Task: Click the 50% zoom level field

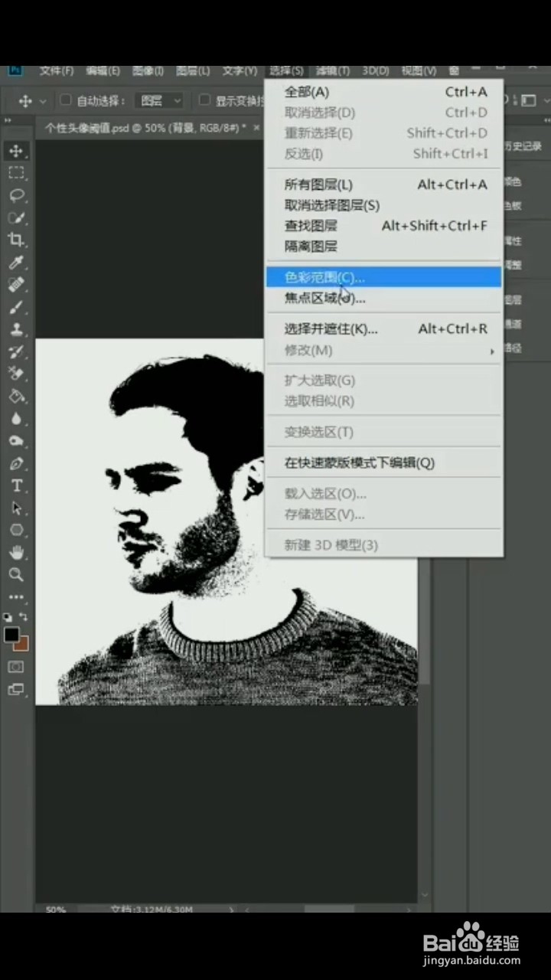Action: click(55, 910)
